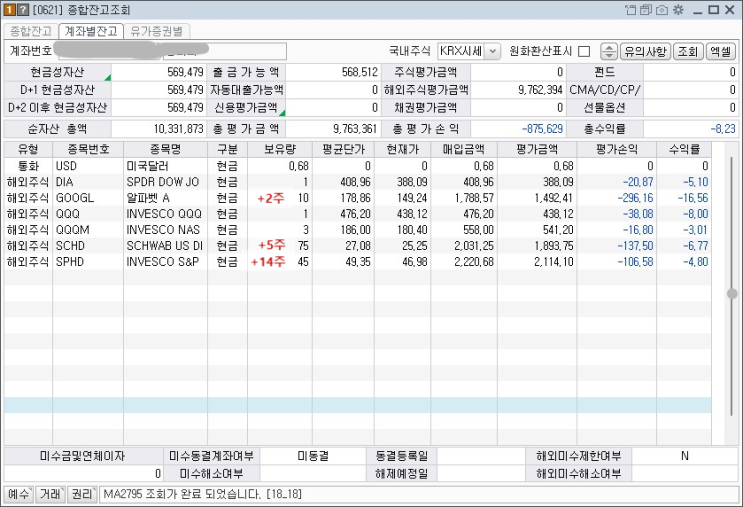The image size is (743, 507).
Task: Click the 신용평가금액 label cell
Action: pos(246,108)
